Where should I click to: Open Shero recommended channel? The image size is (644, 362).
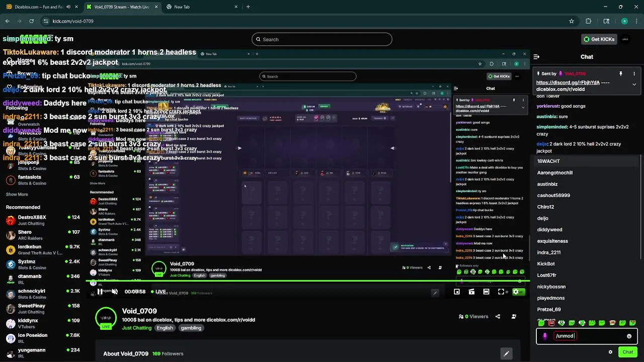click(43, 235)
